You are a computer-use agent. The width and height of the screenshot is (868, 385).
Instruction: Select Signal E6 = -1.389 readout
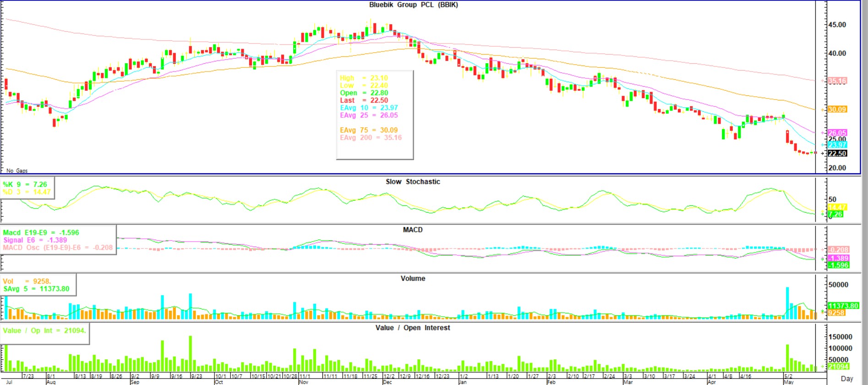(35, 240)
